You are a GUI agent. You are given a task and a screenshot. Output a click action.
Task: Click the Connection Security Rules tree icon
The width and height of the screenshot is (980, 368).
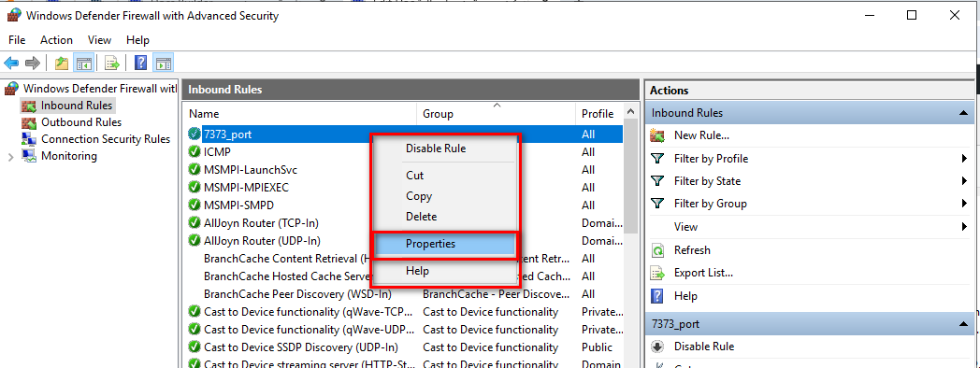coord(29,139)
